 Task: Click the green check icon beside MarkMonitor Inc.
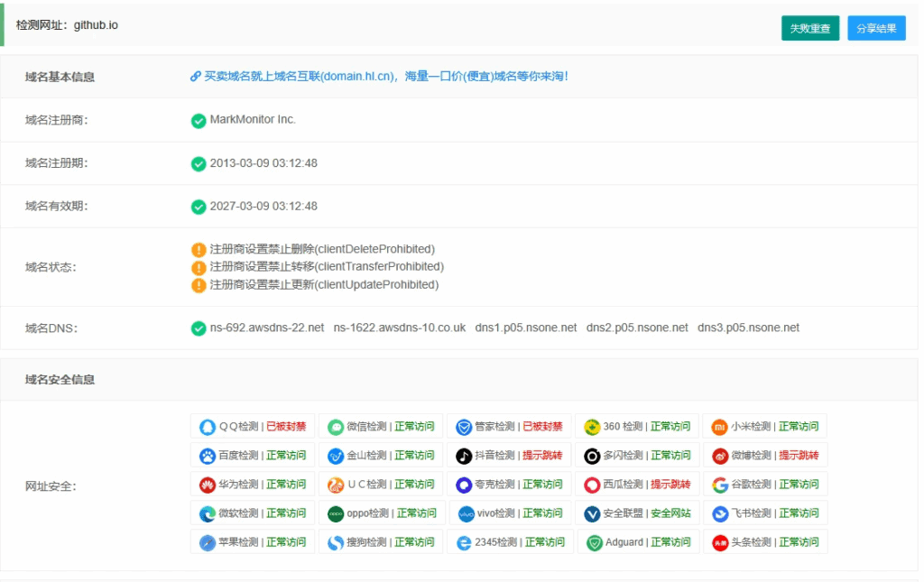click(199, 121)
